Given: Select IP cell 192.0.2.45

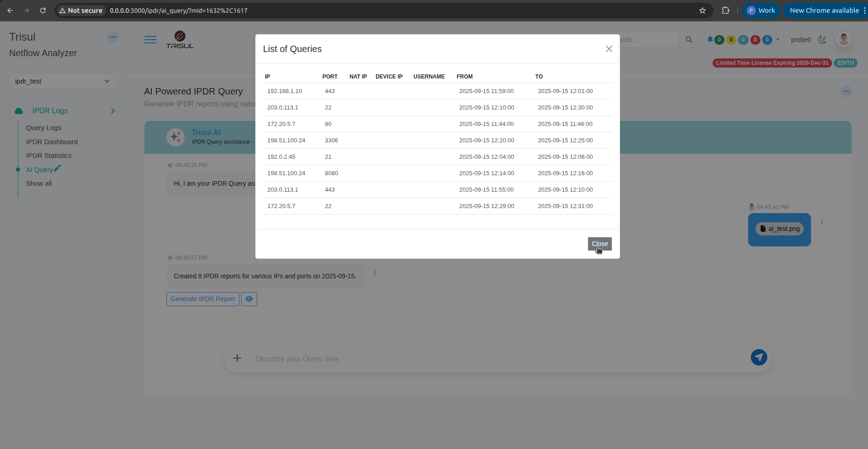Looking at the screenshot, I should tap(281, 157).
